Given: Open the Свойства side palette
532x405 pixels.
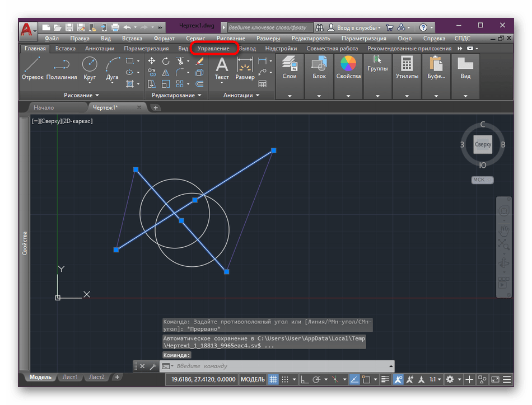Looking at the screenshot, I should [x=25, y=243].
